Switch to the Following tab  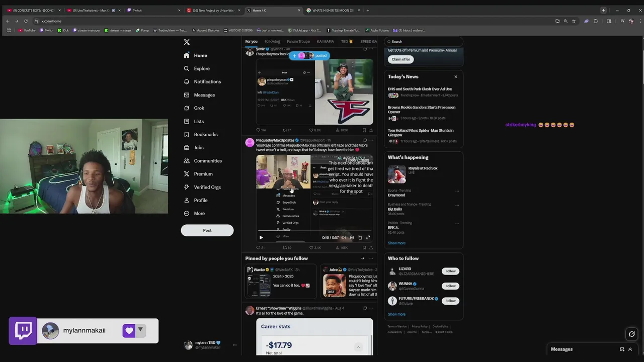(x=272, y=42)
